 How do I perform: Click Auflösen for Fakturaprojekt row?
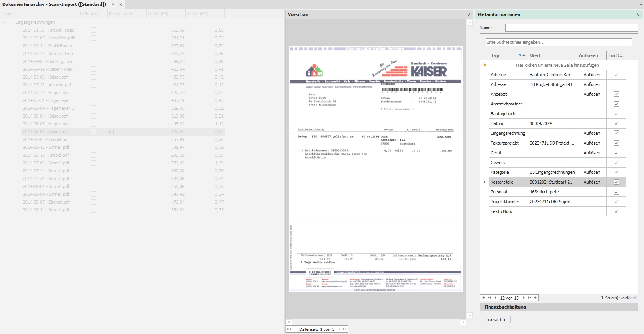click(x=592, y=143)
